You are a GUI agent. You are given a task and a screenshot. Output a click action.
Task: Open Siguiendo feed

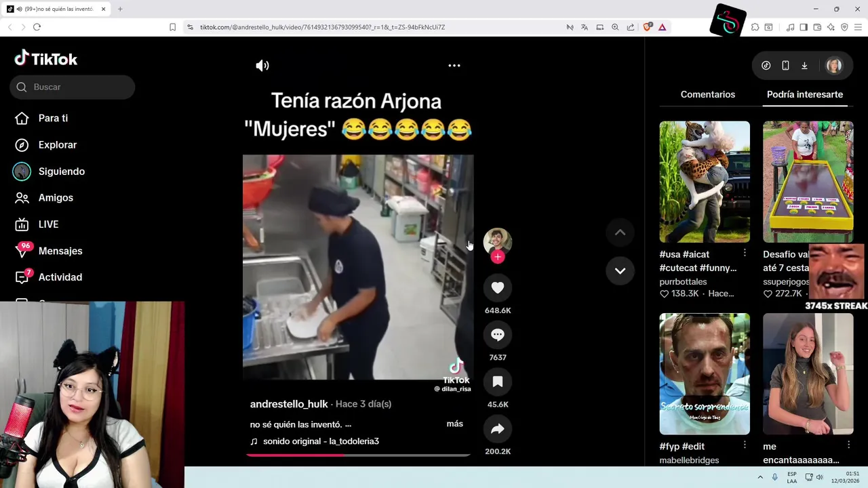pyautogui.click(x=62, y=171)
